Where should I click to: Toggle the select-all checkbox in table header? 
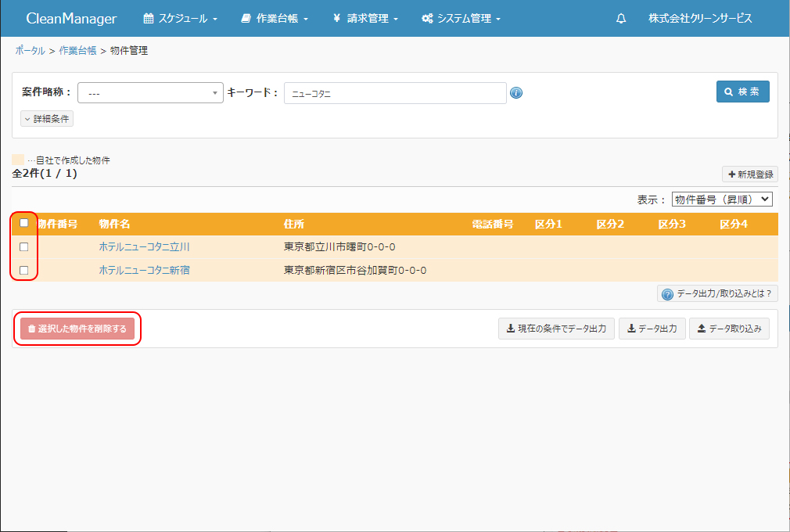click(24, 223)
